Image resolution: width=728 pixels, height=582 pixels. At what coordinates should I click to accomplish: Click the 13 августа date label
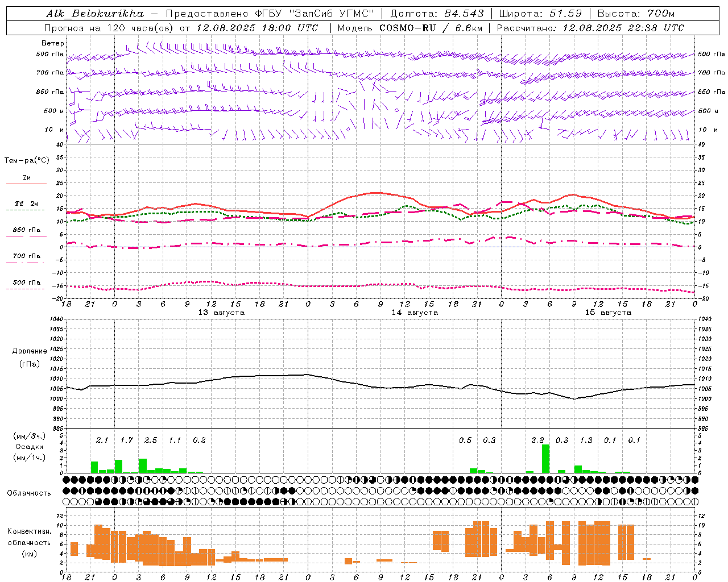(221, 313)
